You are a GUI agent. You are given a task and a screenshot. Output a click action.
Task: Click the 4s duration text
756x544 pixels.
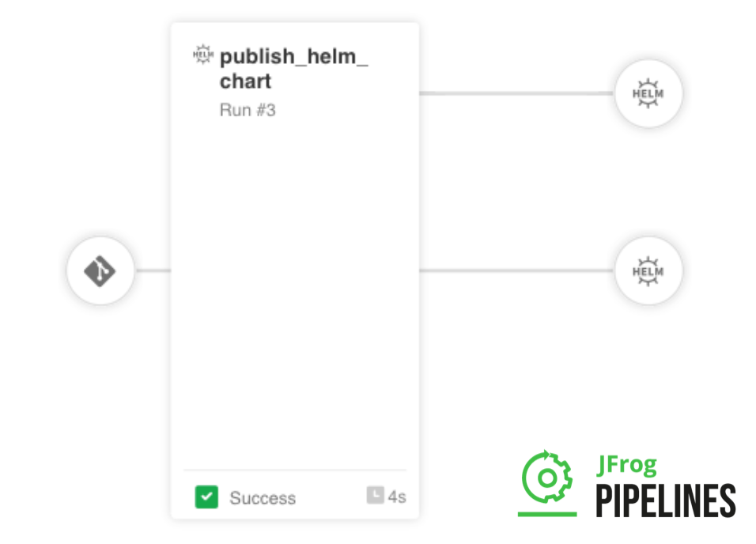pyautogui.click(x=397, y=497)
